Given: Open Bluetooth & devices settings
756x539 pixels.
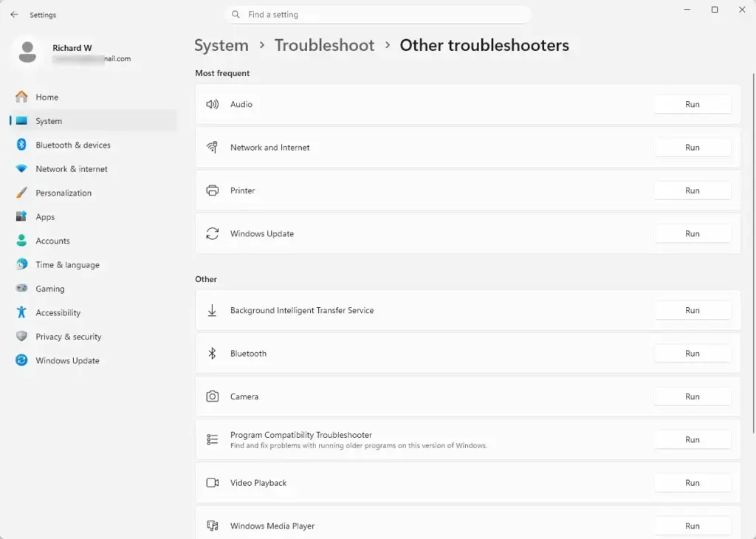Looking at the screenshot, I should click(x=93, y=145).
